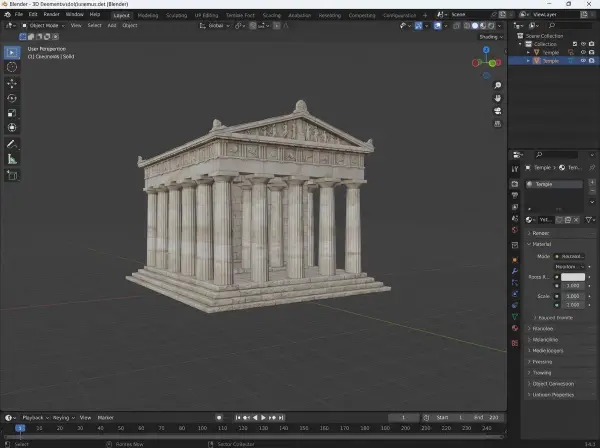Screen dimensions: 600x448
Task: Switch viewport shading to wireframe
Action: click(467, 26)
